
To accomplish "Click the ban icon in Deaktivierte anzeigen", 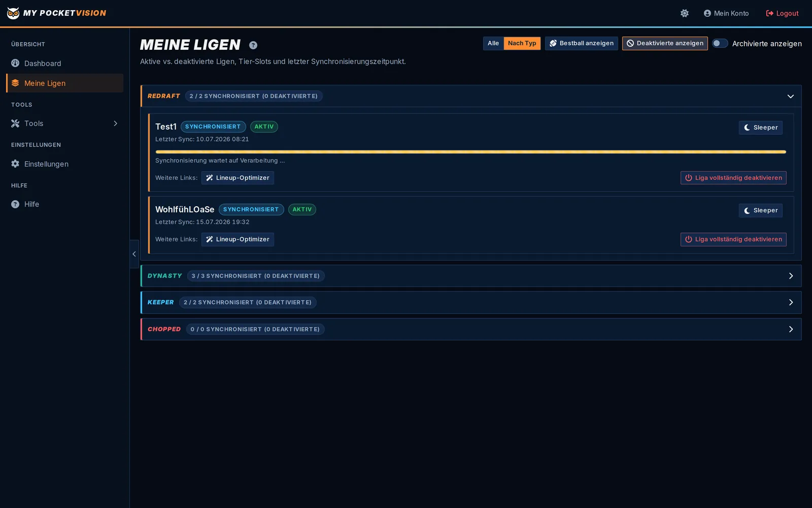I will tap(630, 43).
